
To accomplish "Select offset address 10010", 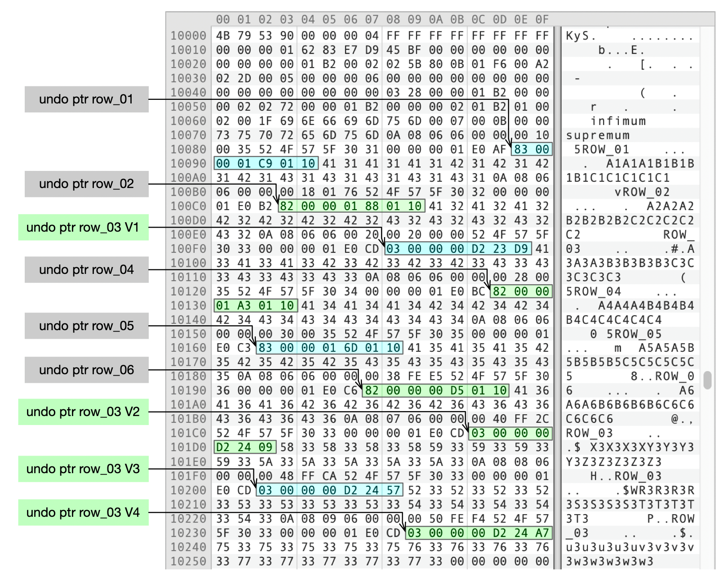I will click(x=188, y=50).
